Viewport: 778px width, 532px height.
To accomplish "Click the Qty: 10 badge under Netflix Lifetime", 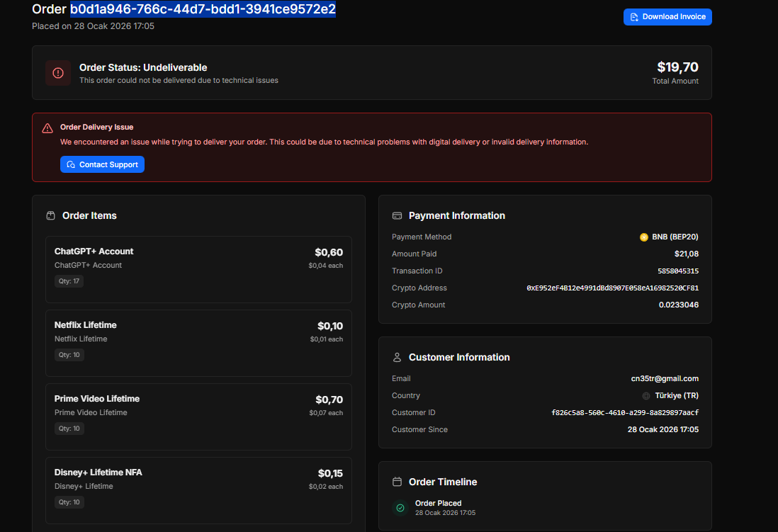I will pyautogui.click(x=69, y=355).
